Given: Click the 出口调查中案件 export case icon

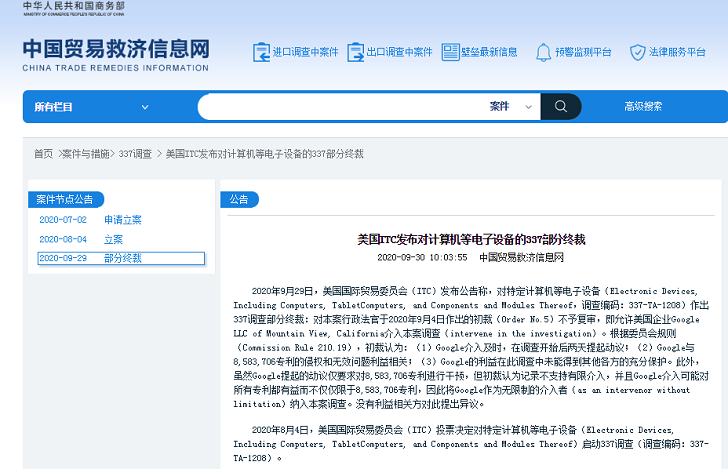Looking at the screenshot, I should tap(356, 52).
